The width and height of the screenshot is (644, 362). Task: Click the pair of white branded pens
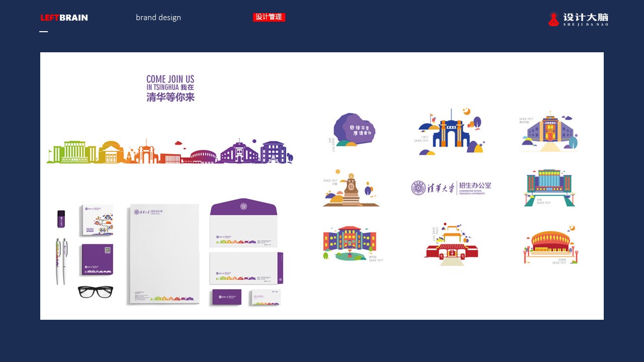click(61, 261)
